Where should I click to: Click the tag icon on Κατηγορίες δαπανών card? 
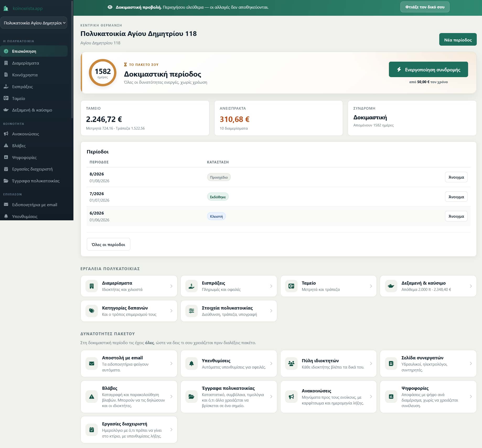click(92, 311)
